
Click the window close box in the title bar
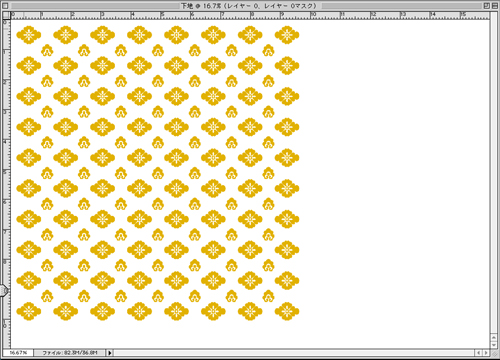tap(5, 6)
